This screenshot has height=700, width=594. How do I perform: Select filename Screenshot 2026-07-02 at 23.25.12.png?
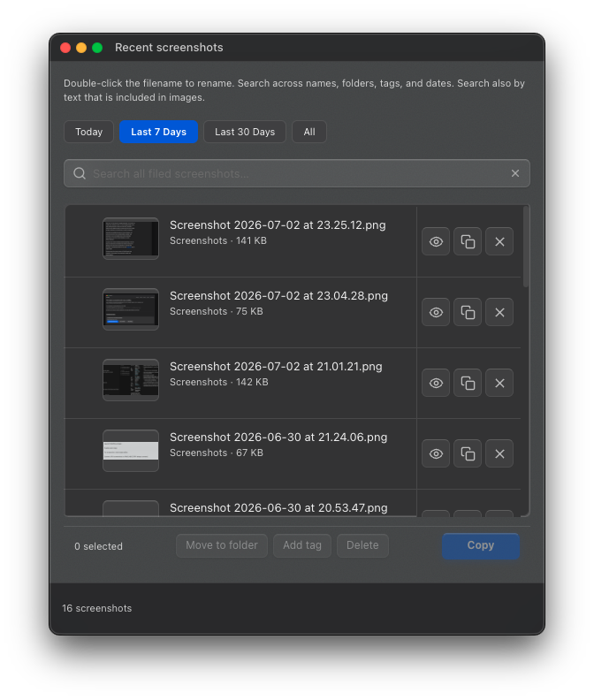point(278,225)
